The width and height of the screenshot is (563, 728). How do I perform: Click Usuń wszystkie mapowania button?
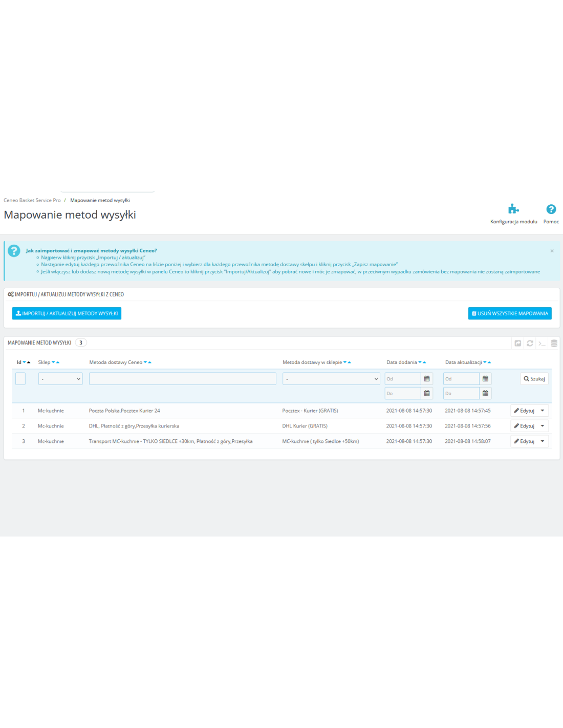(510, 313)
